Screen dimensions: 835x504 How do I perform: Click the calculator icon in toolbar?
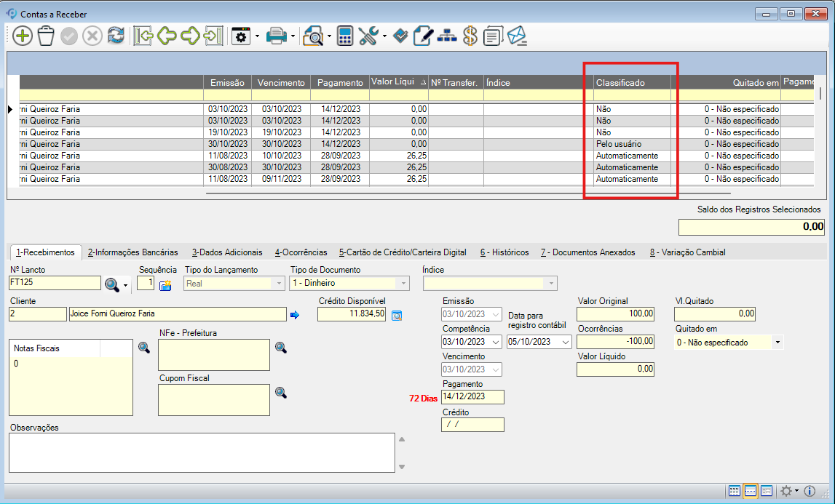pos(345,36)
